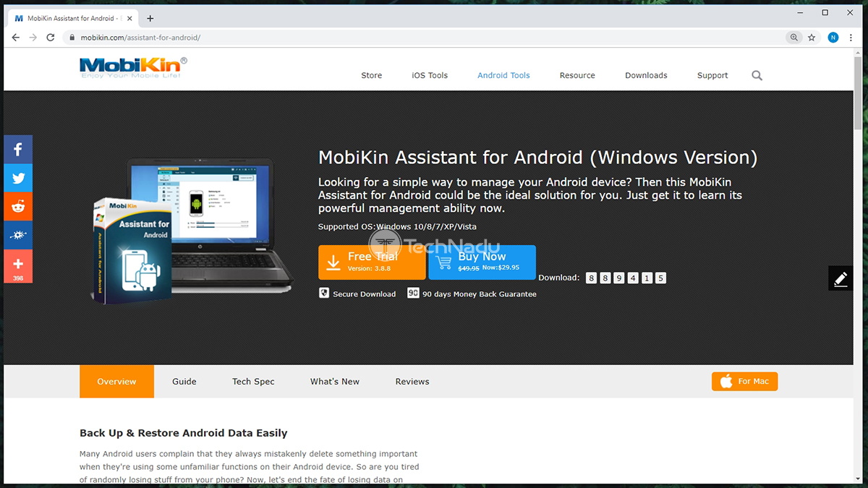Screen dimensions: 868x488
Task: Click 'Back Up & Restore Android Data Easily' heading
Action: point(184,433)
